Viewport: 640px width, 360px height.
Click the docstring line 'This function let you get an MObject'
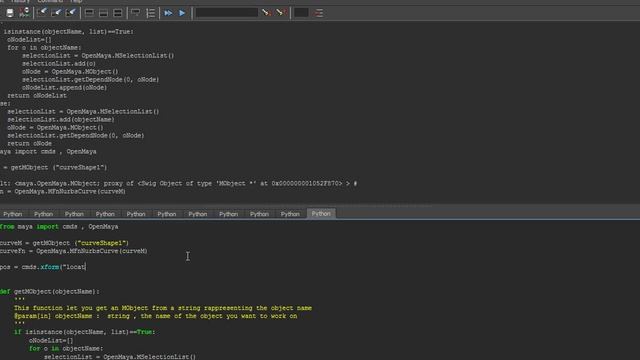[163, 308]
